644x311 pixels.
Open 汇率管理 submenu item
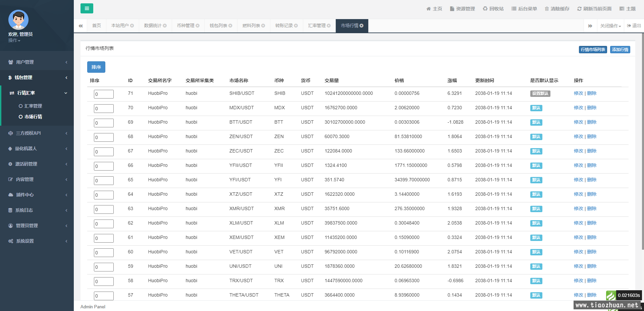(x=33, y=106)
